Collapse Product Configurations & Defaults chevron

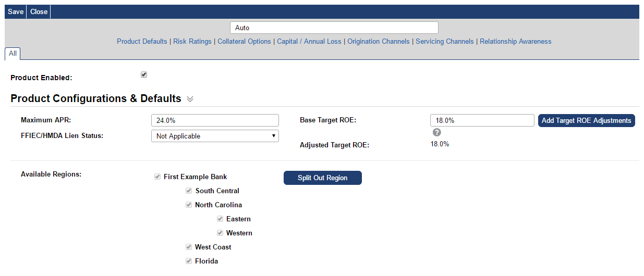190,99
